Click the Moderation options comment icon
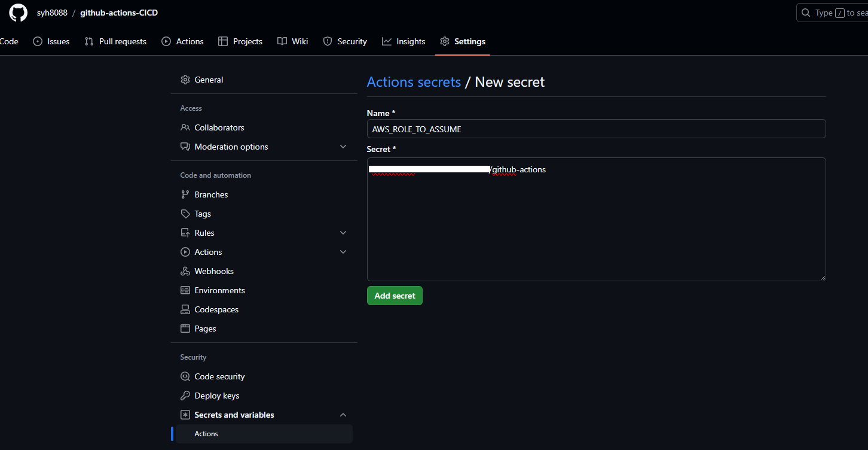 tap(185, 147)
